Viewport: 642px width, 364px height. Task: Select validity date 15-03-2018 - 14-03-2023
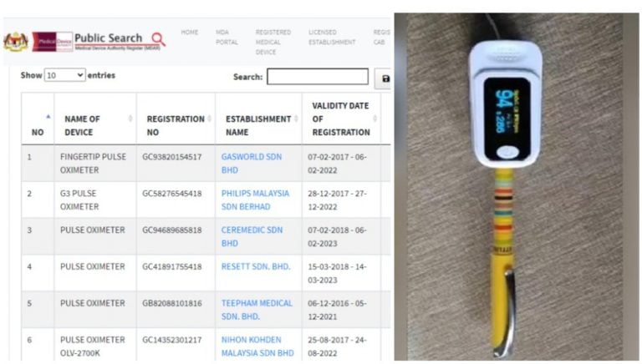(337, 273)
